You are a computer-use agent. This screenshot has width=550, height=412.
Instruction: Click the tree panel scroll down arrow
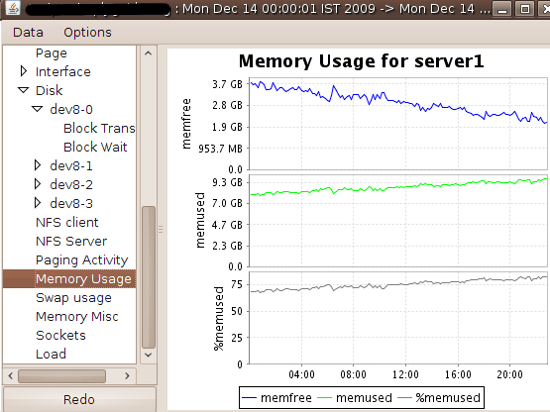coord(148,355)
